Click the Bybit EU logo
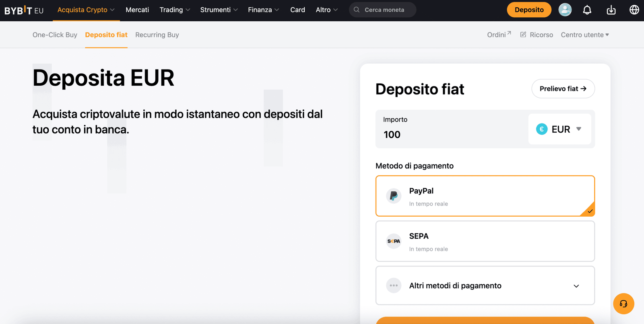 click(24, 10)
